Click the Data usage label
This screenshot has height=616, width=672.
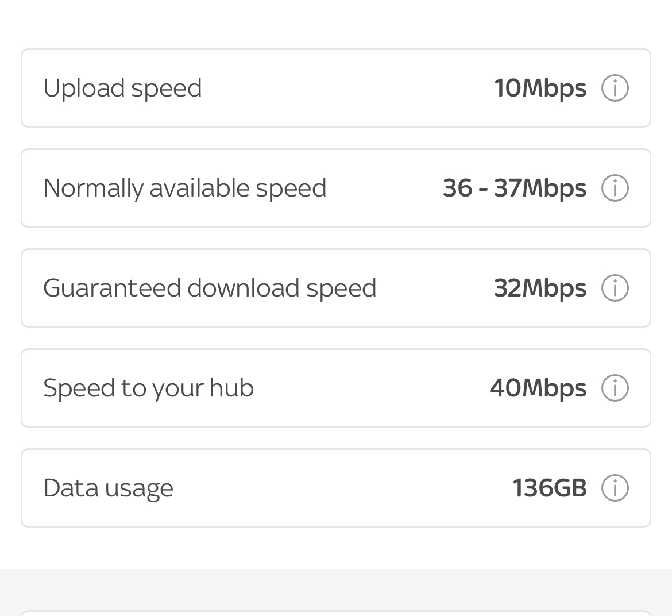click(108, 487)
